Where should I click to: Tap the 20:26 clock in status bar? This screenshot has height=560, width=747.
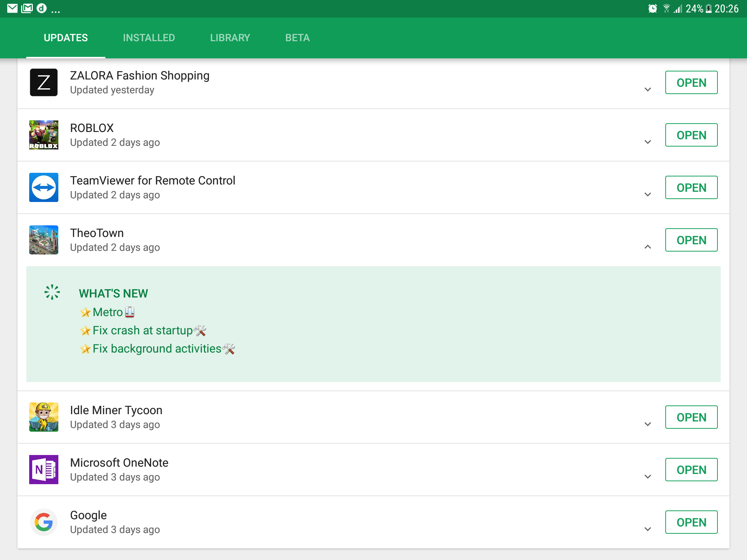727,8
